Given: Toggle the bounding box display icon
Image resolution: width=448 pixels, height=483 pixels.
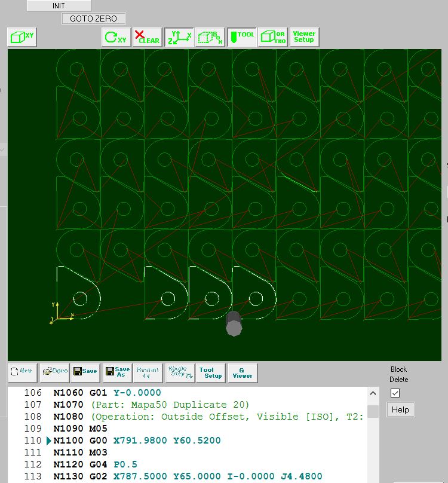Looking at the screenshot, I should 210,37.
